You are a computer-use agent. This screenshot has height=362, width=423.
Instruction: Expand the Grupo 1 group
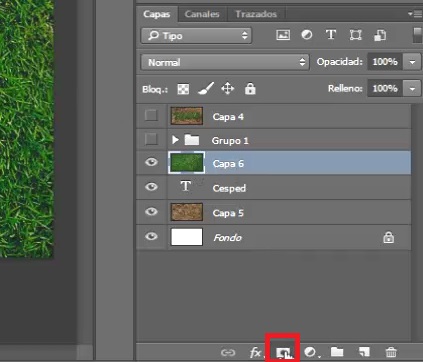175,140
